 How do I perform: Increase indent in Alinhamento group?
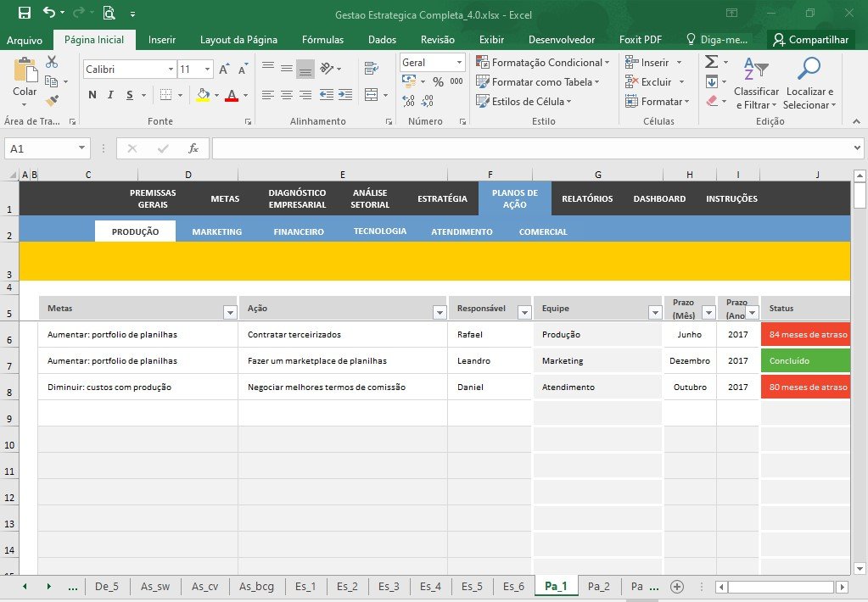point(345,95)
